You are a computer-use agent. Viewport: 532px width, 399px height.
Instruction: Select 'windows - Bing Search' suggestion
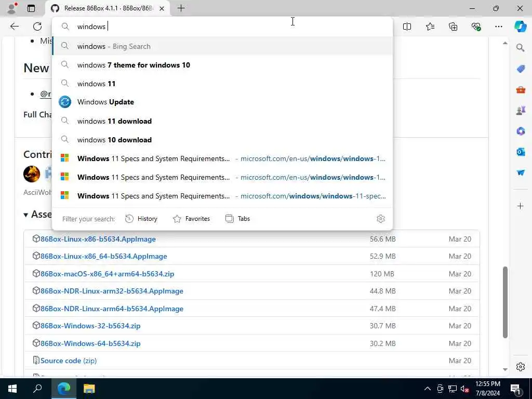pos(222,46)
